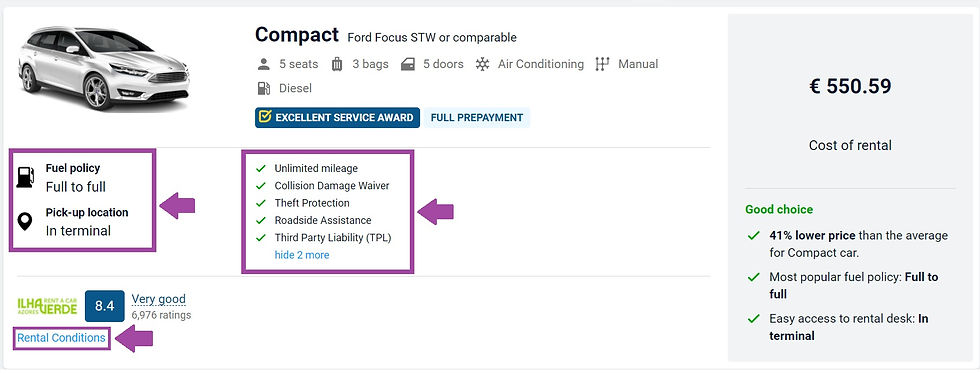Image resolution: width=980 pixels, height=374 pixels.
Task: Click the 5 seats person icon
Action: point(264,64)
